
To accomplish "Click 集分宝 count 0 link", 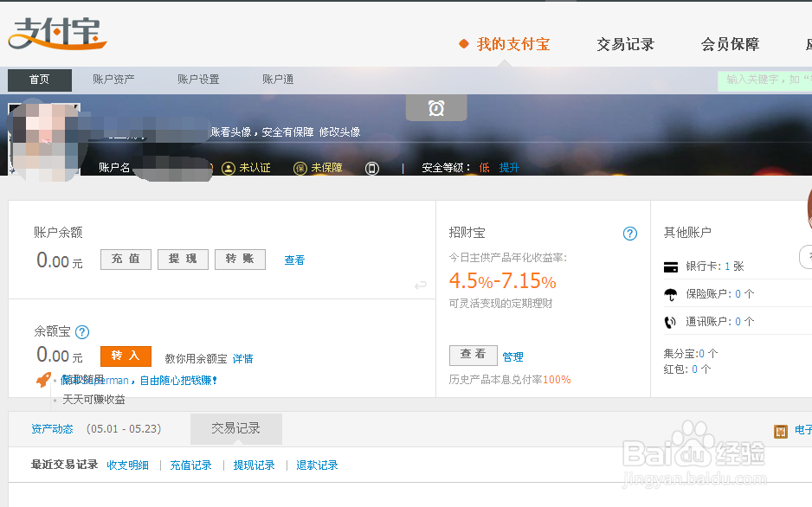I will (x=702, y=354).
